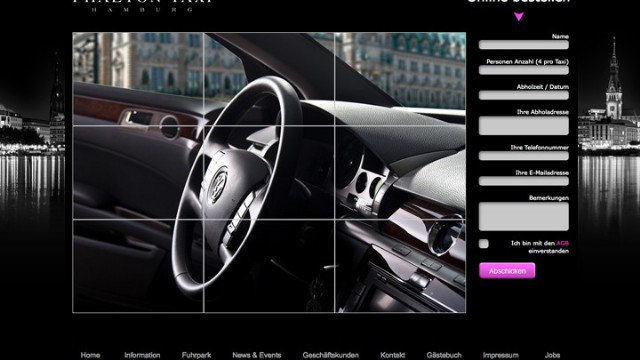The height and width of the screenshot is (360, 640).
Task: Focus the Name input field
Action: click(524, 45)
